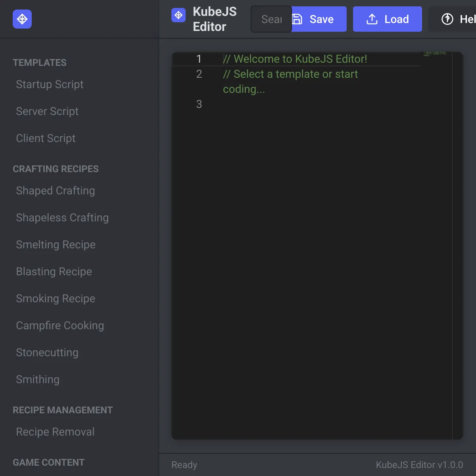Click line number 1 in the gutter
Screen dimensions: 476x476
click(x=199, y=59)
